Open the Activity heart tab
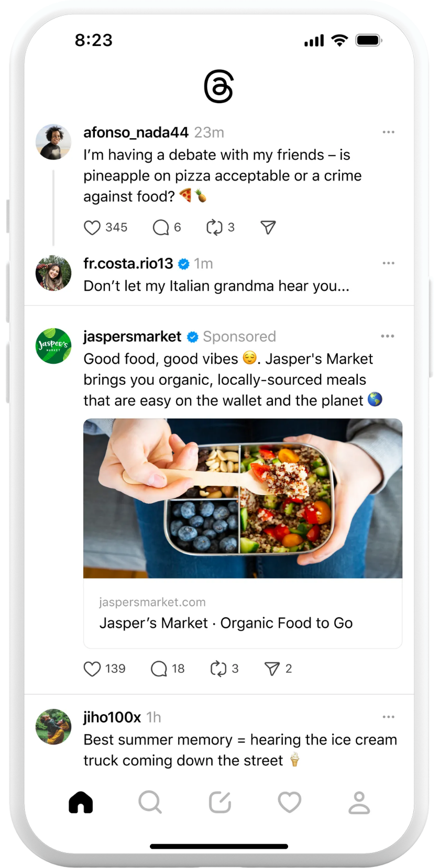This screenshot has height=868, width=439. coord(289,802)
